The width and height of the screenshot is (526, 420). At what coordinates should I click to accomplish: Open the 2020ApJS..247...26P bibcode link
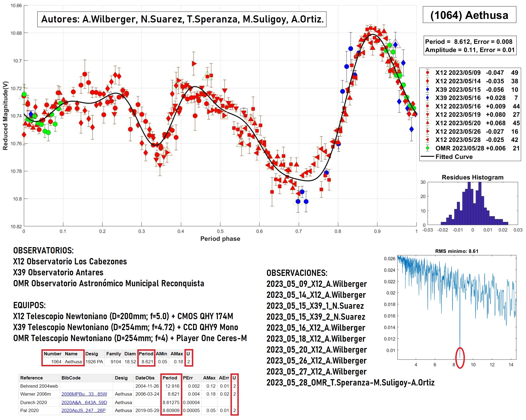(x=83, y=410)
